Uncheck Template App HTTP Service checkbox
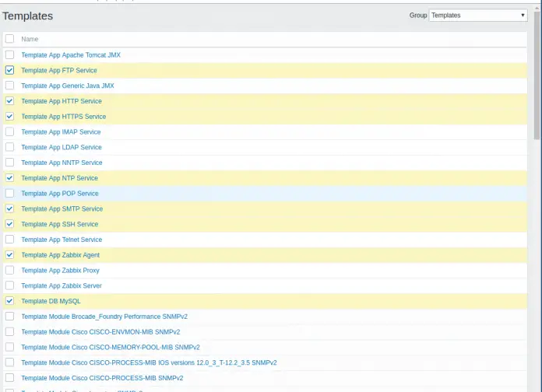The width and height of the screenshot is (542, 392). 9,101
